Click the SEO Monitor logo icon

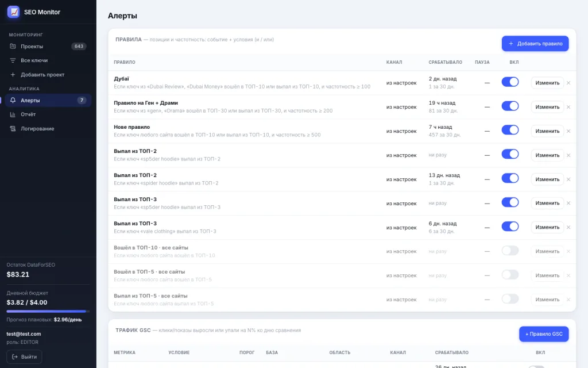click(x=14, y=12)
